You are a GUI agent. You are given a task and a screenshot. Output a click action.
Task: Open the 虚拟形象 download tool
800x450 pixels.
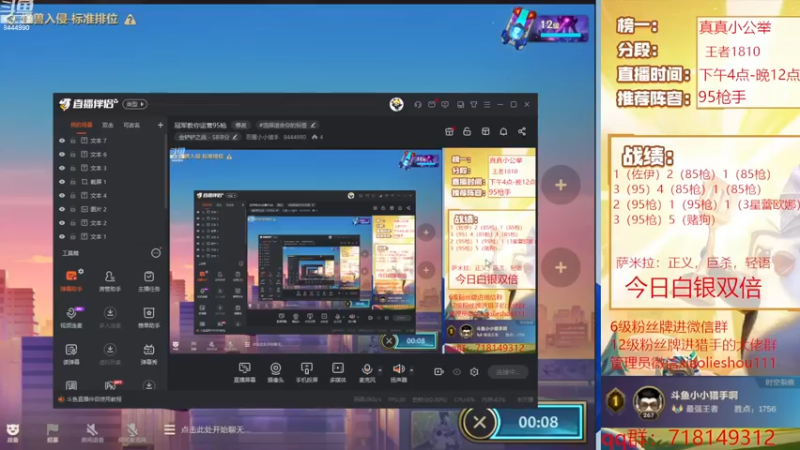(x=110, y=354)
